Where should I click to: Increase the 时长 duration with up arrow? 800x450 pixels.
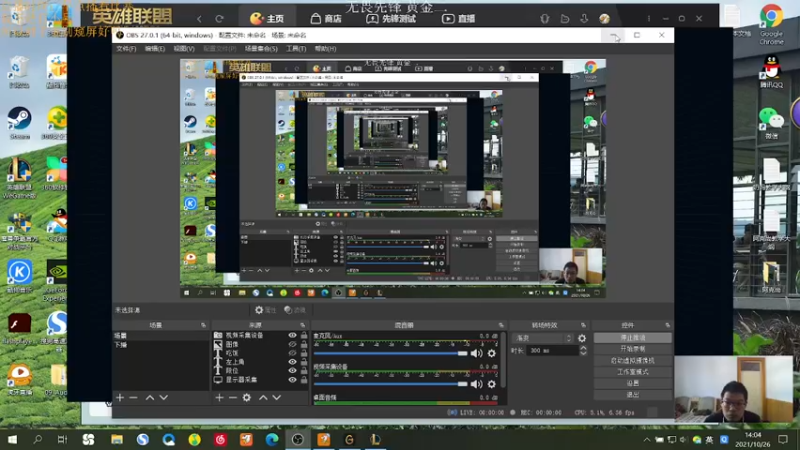tap(583, 348)
